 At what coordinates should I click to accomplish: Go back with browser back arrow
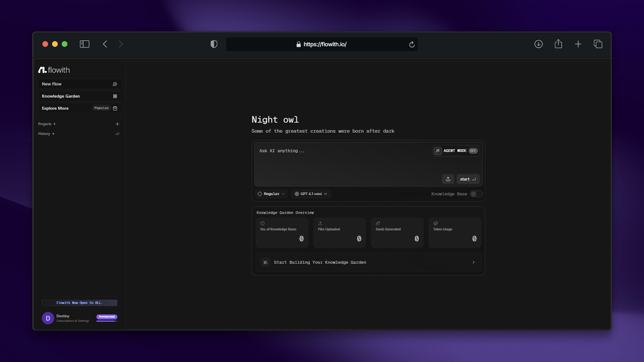point(105,44)
